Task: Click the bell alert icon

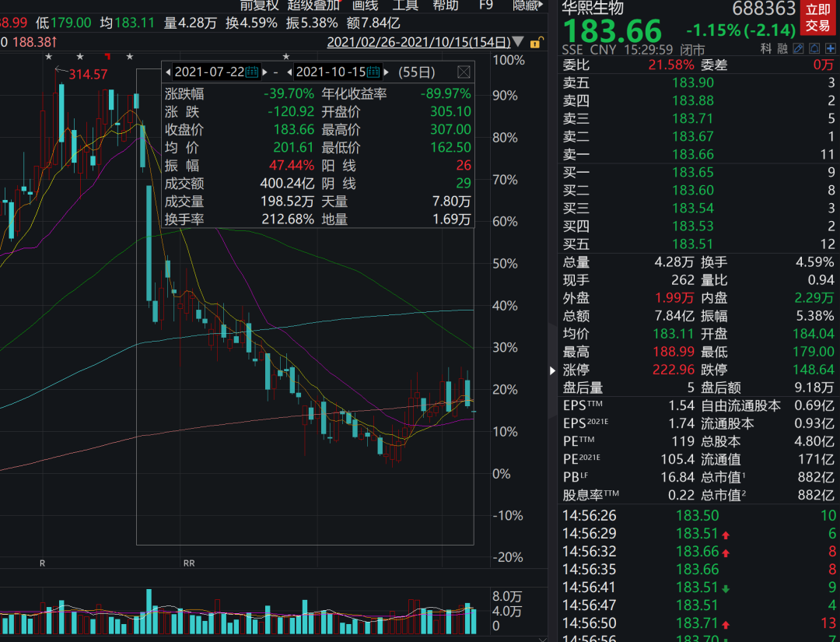Action: 814,49
